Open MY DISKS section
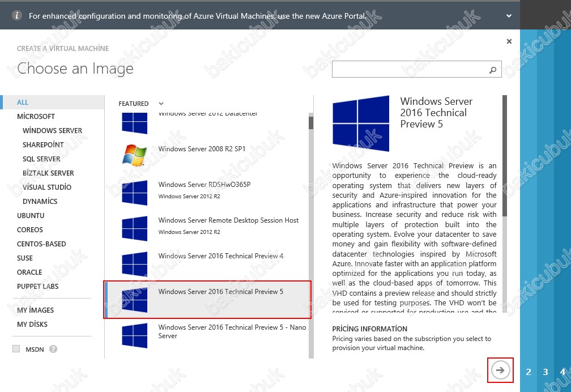The image size is (571, 392). [x=32, y=325]
